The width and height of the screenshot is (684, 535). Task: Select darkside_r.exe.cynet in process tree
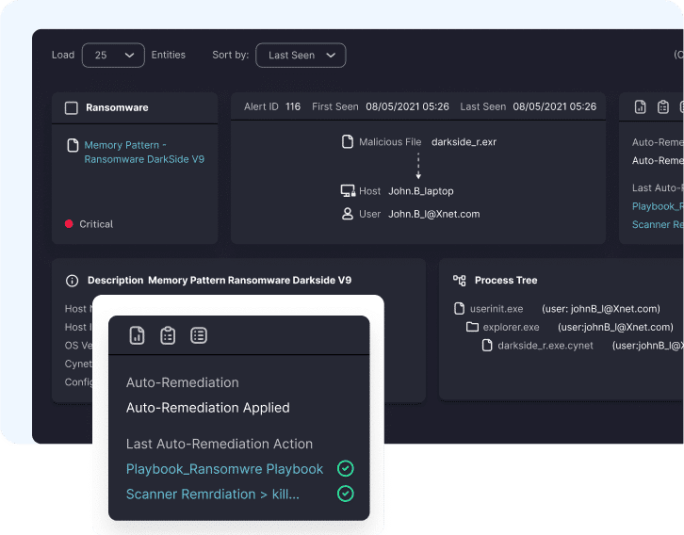(x=544, y=345)
